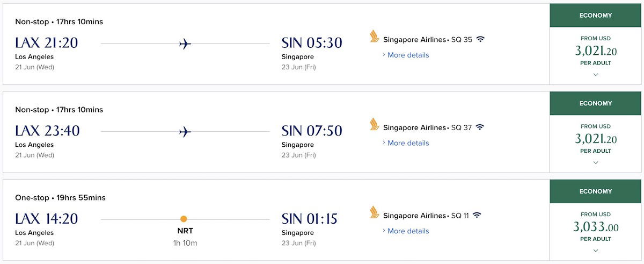Select Economy header for the 21:20 flight
Screen dimensions: 644x264
[596, 16]
